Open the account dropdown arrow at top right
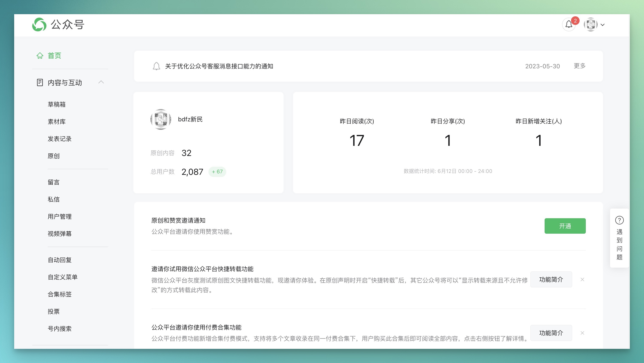The width and height of the screenshot is (644, 363). click(x=603, y=25)
